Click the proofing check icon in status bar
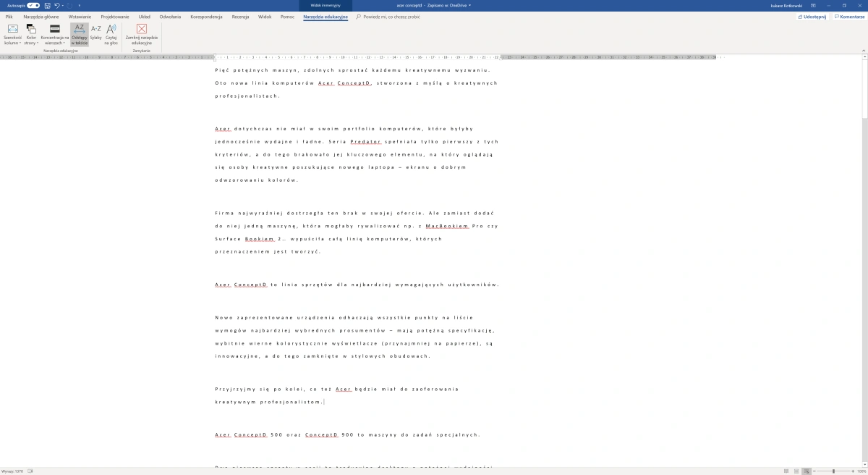This screenshot has width=868, height=475. (30, 471)
